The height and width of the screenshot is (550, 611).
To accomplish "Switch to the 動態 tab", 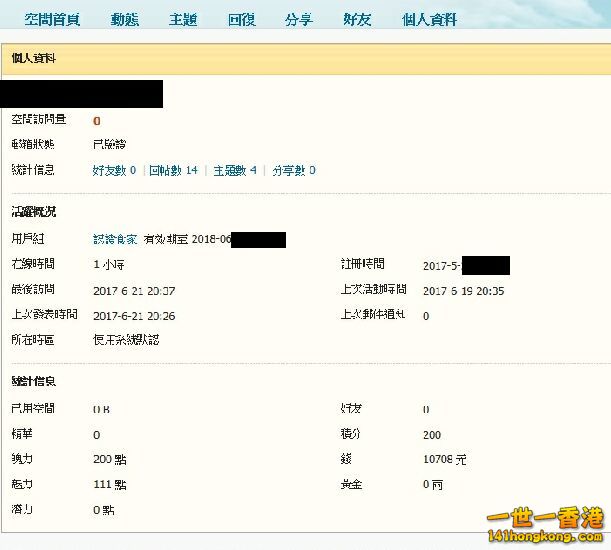I will tap(125, 19).
